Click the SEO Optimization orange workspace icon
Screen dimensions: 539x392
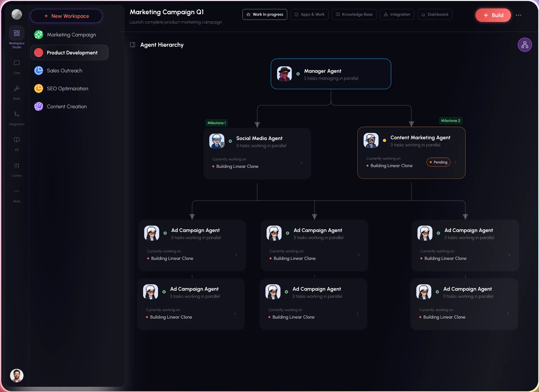pos(38,88)
